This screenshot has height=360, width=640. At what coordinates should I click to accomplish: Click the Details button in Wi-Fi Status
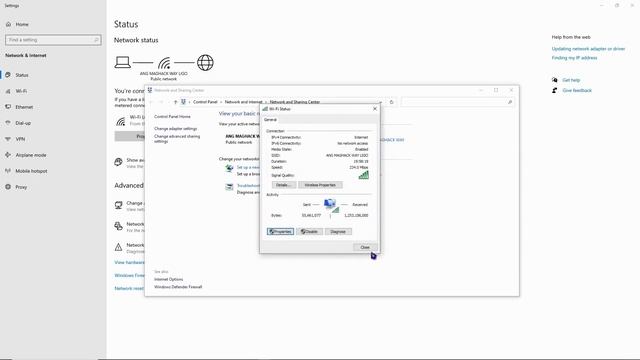pyautogui.click(x=284, y=185)
